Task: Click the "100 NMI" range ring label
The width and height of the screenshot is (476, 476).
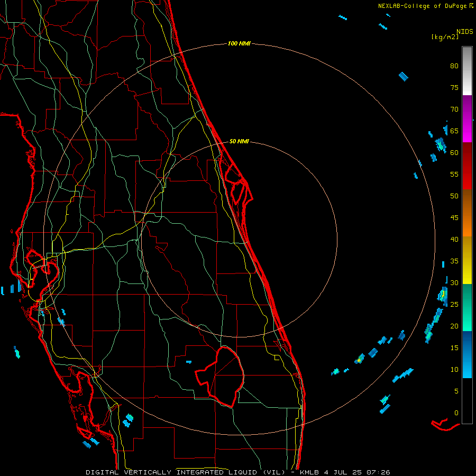Action: pos(239,44)
